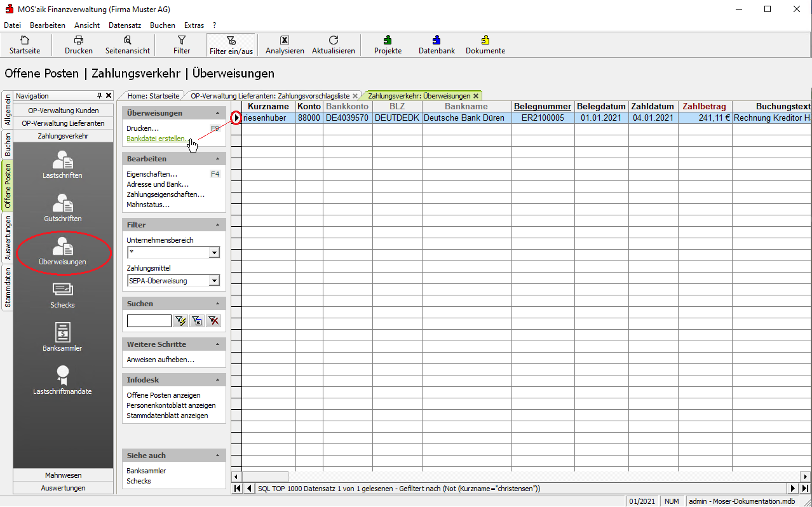Select the row selector for riesenhuber
Screen dimensions: 812x507
pos(236,118)
